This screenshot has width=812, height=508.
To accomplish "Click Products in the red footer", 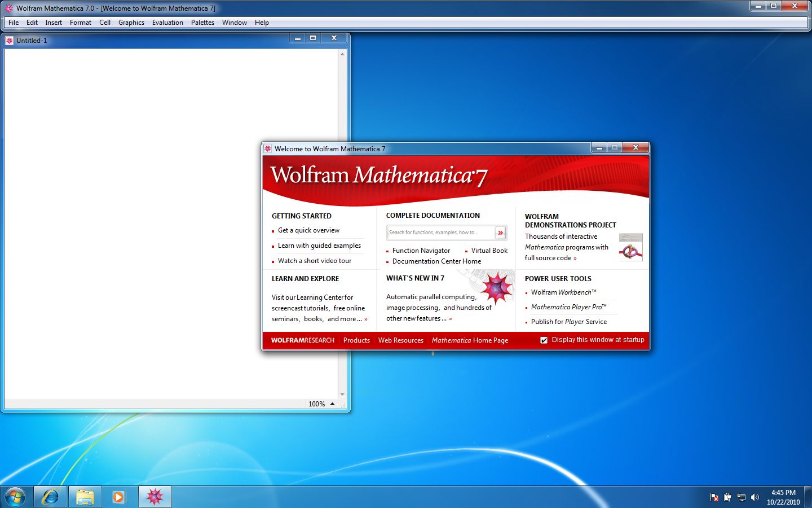I will point(356,340).
